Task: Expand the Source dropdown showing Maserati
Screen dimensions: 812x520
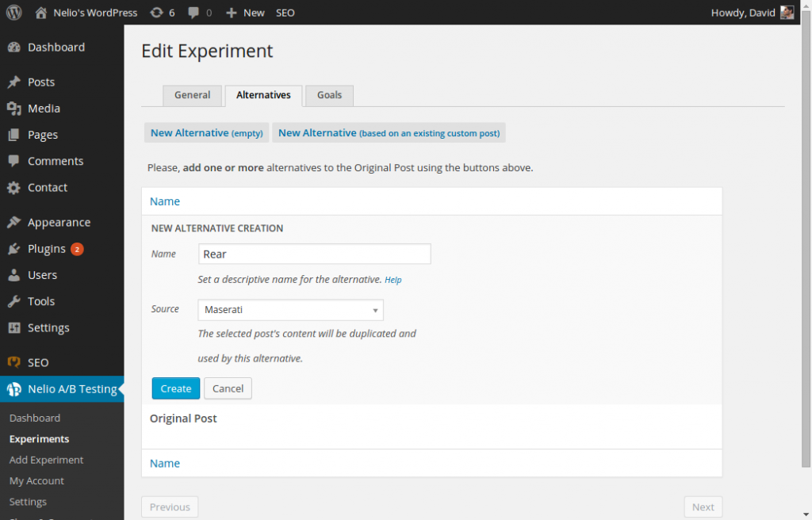Action: [291, 310]
